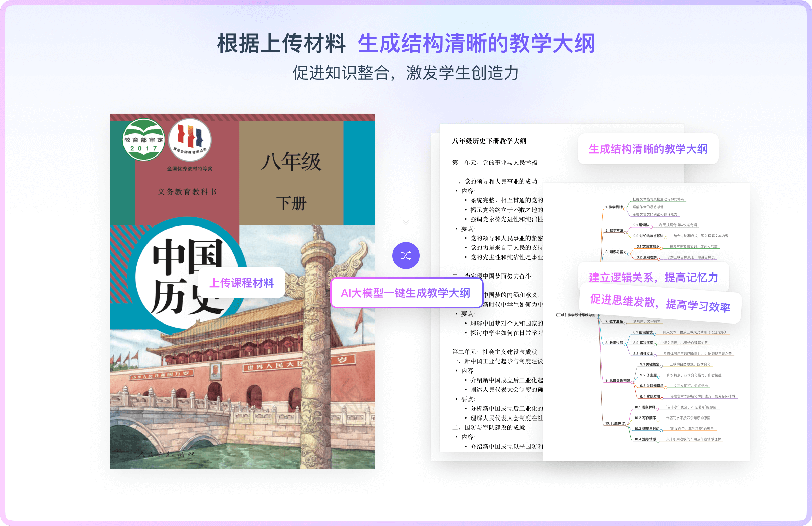Click mind map node 10.3 速度与时间
Image resolution: width=812 pixels, height=526 pixels.
(647, 429)
